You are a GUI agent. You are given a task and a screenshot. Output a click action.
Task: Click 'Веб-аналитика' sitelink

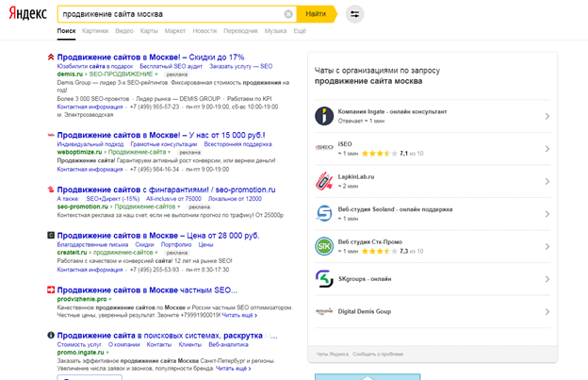(x=228, y=344)
